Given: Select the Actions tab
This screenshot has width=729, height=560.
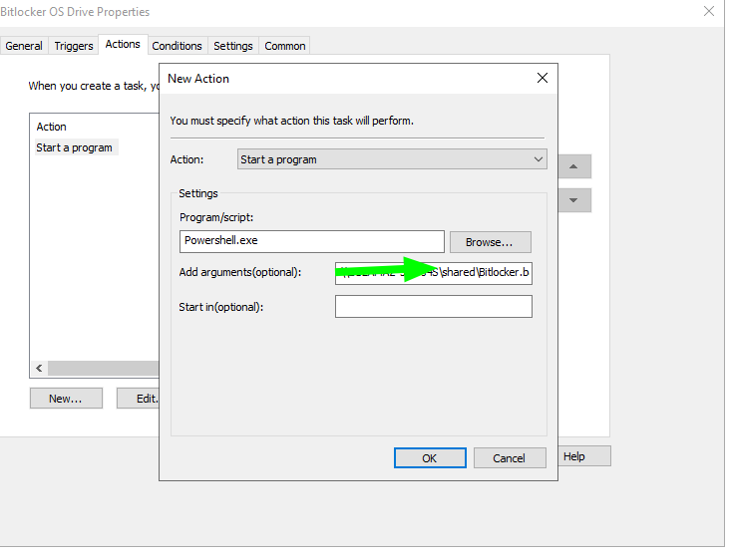Looking at the screenshot, I should point(123,44).
